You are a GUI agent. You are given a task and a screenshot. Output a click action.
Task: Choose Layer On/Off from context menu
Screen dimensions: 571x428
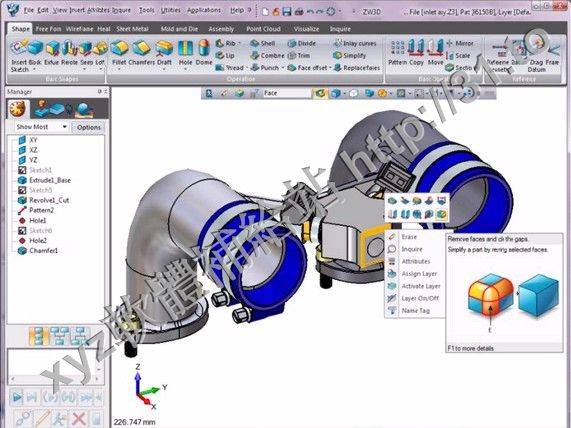(x=415, y=298)
